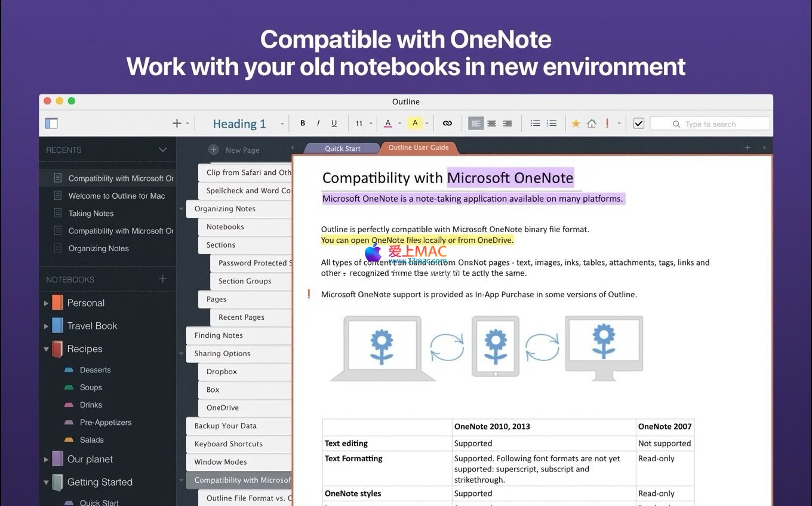Viewport: 812px width, 506px height.
Task: Click the New Page button
Action: pos(235,150)
